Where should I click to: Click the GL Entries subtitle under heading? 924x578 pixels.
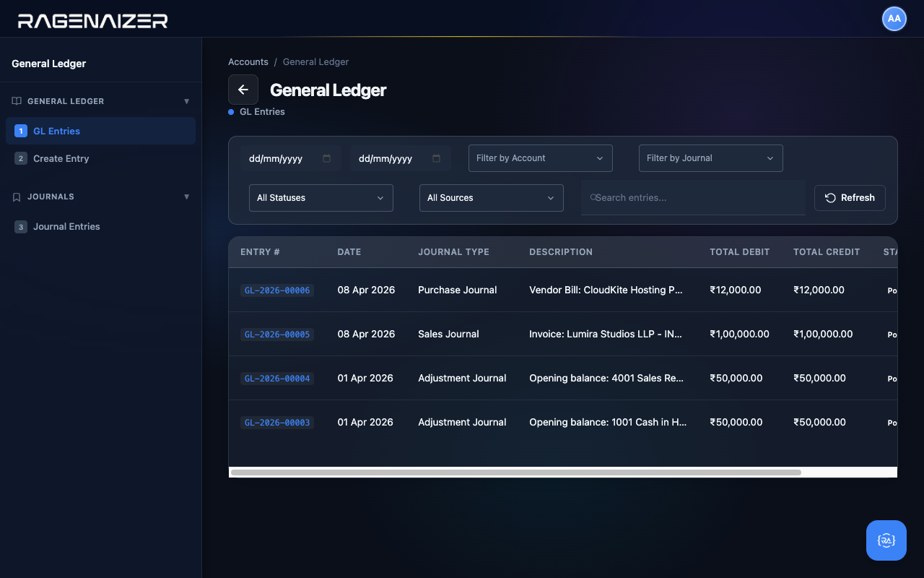click(x=262, y=112)
